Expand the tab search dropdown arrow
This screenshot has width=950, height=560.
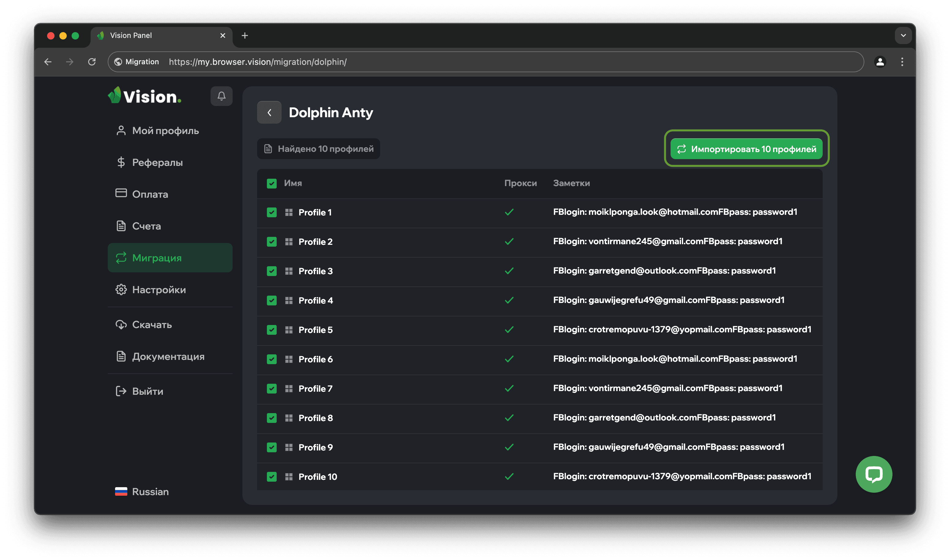(x=903, y=35)
